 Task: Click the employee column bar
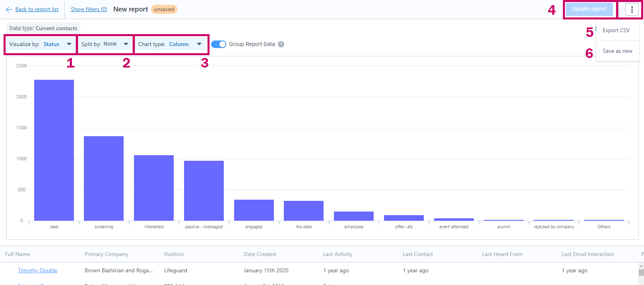pyautogui.click(x=354, y=216)
